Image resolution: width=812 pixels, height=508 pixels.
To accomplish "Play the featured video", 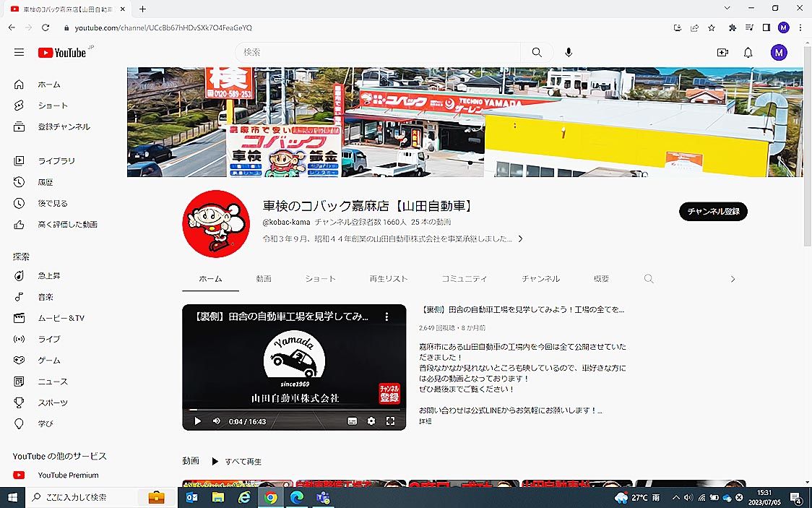I will coord(197,421).
